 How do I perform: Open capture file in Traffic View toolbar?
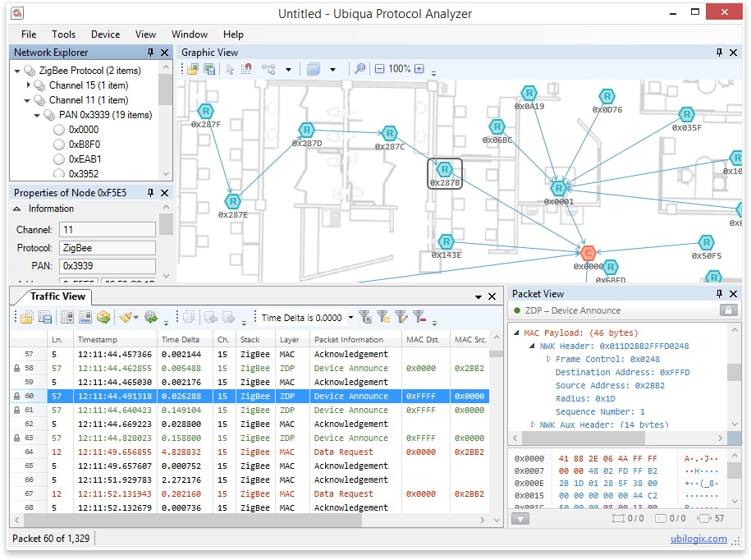click(x=27, y=317)
